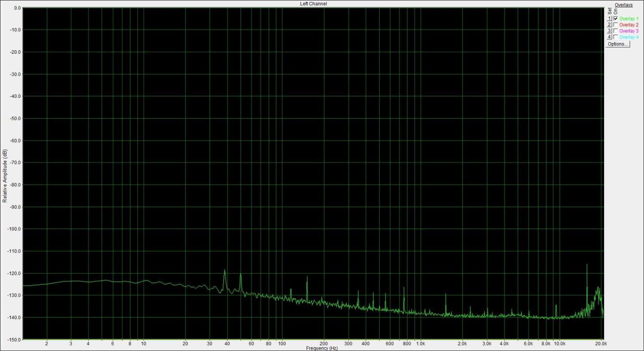644x351 pixels.
Task: Click the Frequency (Hz) axis label
Action: [322, 348]
